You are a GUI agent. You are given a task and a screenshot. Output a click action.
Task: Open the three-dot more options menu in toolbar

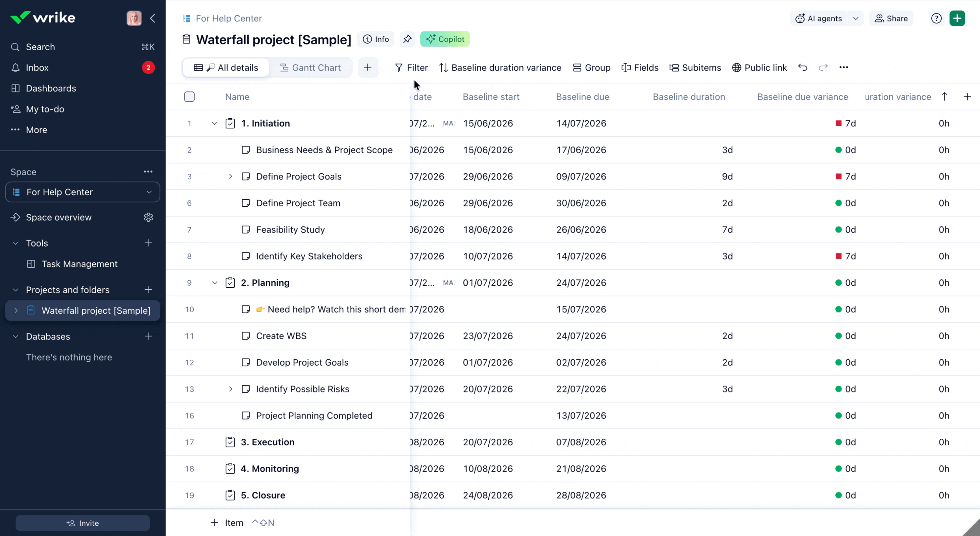tap(844, 68)
